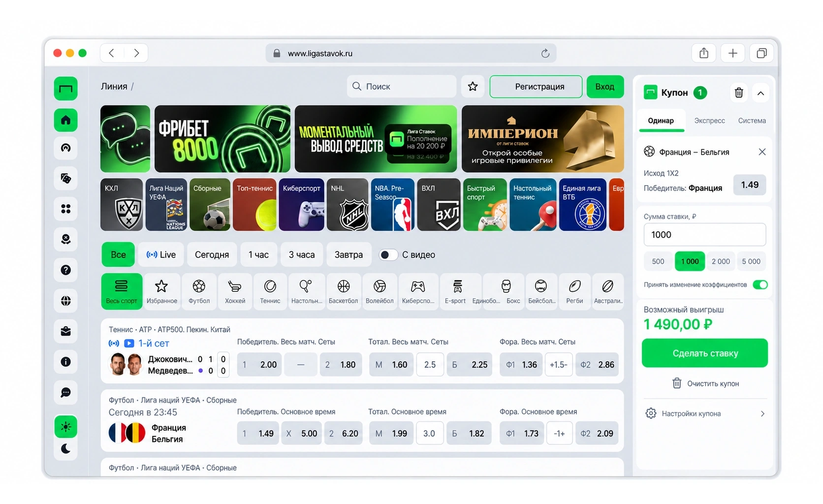Select the Футбол sport icon
Screen dimensions: 823x504
[199, 291]
